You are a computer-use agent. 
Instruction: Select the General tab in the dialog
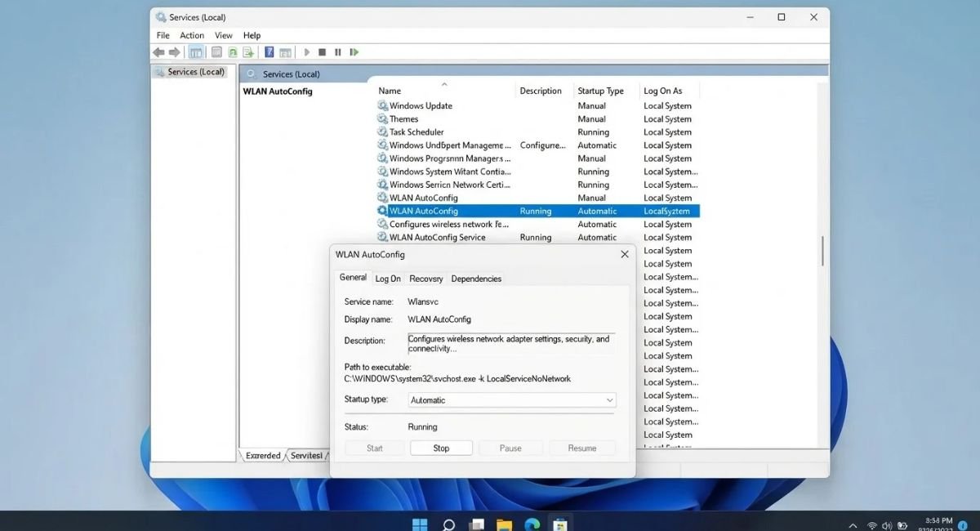click(353, 278)
